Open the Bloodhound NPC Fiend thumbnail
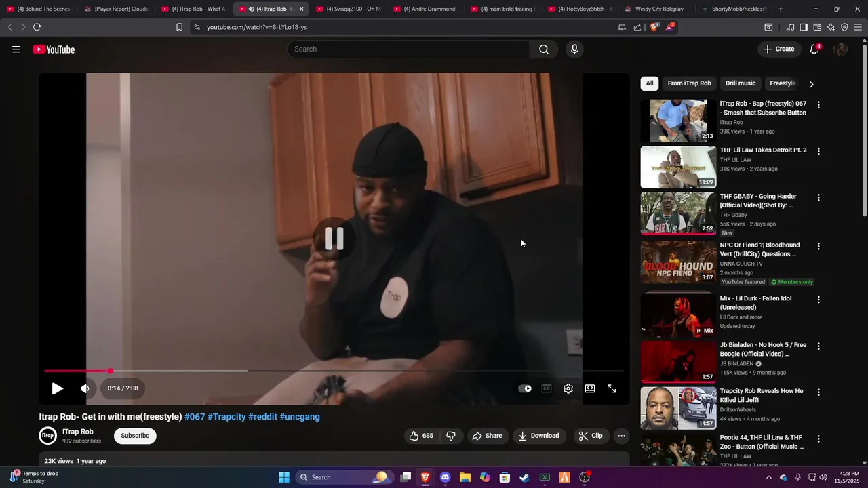The image size is (868, 488). click(x=678, y=262)
